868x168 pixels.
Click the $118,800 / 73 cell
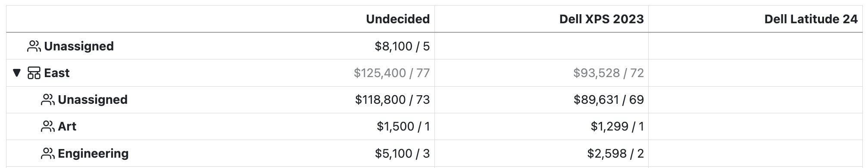click(x=393, y=100)
